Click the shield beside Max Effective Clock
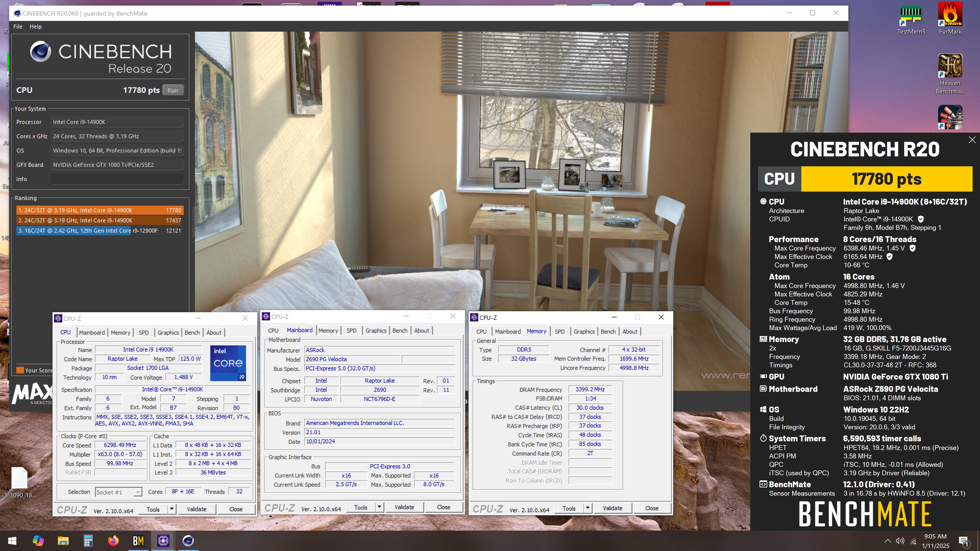Image resolution: width=980 pixels, height=551 pixels. [x=889, y=256]
